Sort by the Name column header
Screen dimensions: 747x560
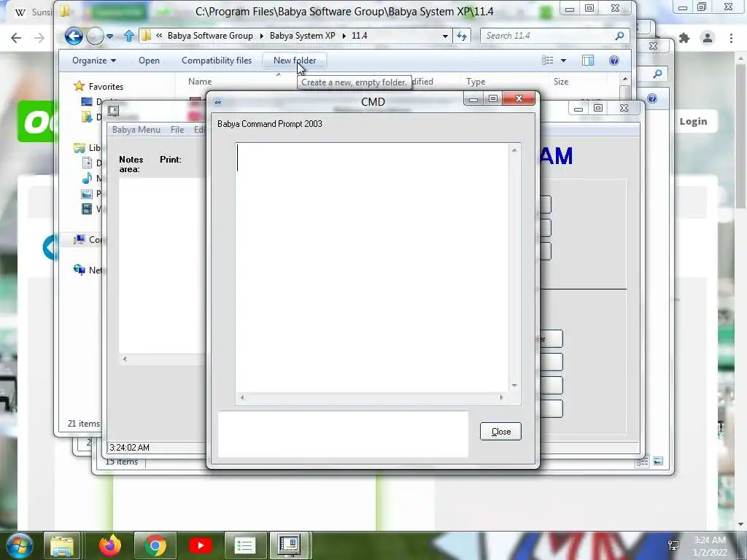click(200, 82)
